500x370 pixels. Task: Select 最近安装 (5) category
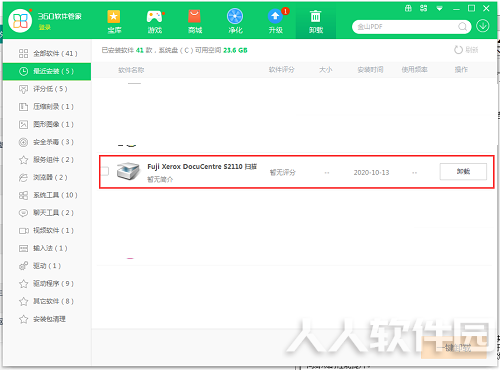(x=47, y=71)
